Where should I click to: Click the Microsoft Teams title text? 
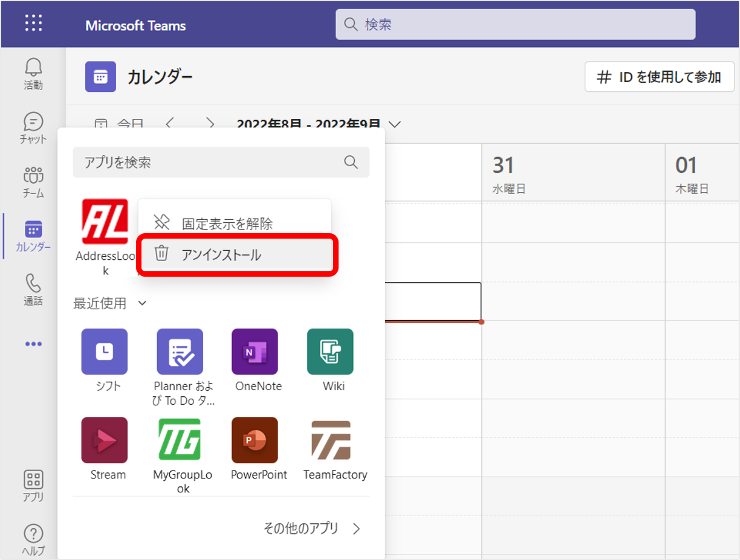[x=135, y=26]
